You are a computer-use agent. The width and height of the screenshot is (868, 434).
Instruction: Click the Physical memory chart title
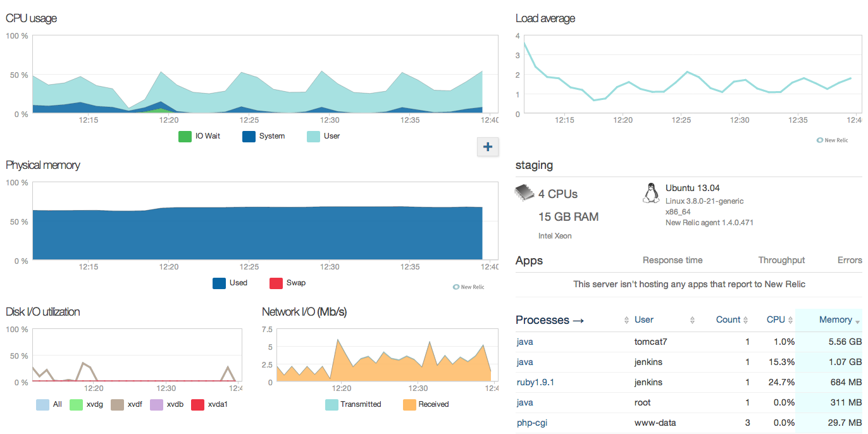tap(43, 165)
